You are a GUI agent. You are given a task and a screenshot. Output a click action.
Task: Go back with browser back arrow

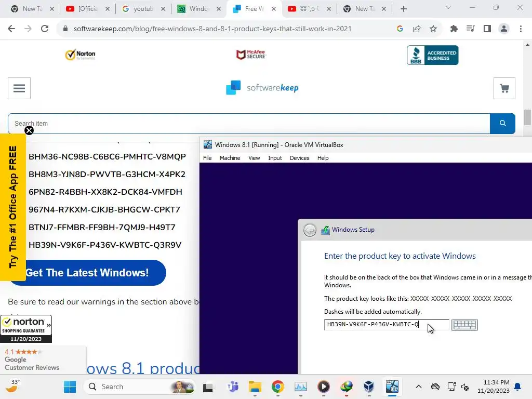(11, 29)
